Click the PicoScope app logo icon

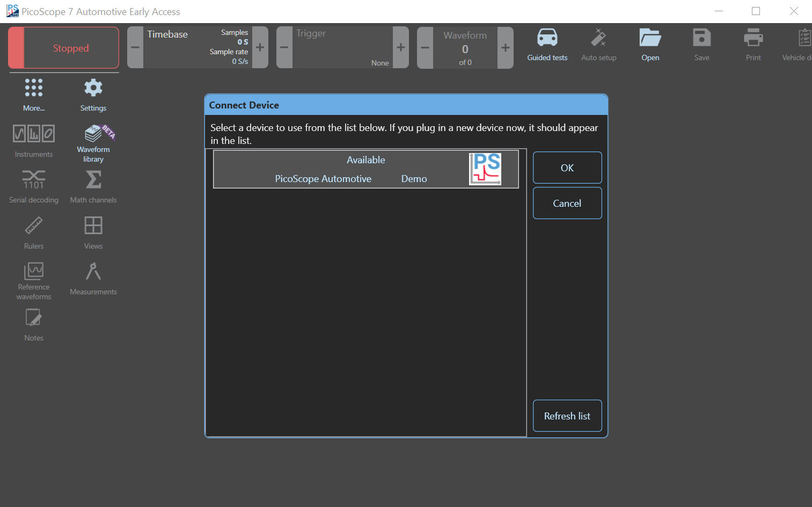pyautogui.click(x=12, y=11)
